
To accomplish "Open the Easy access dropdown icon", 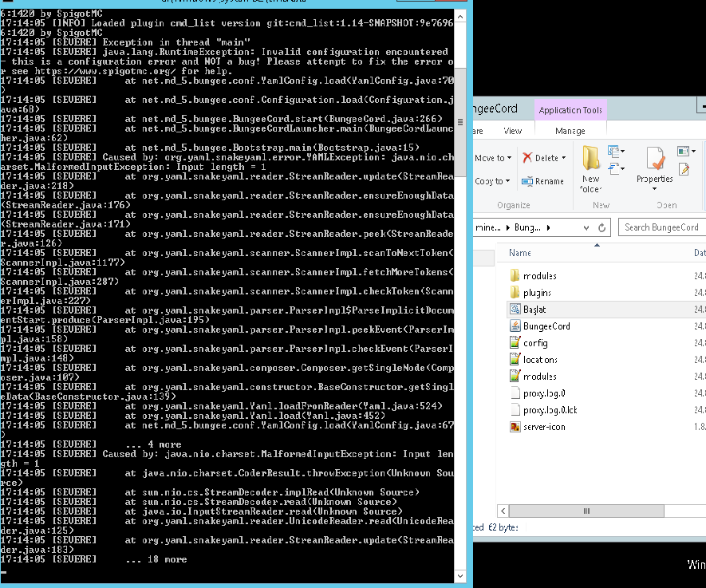I will (x=616, y=168).
